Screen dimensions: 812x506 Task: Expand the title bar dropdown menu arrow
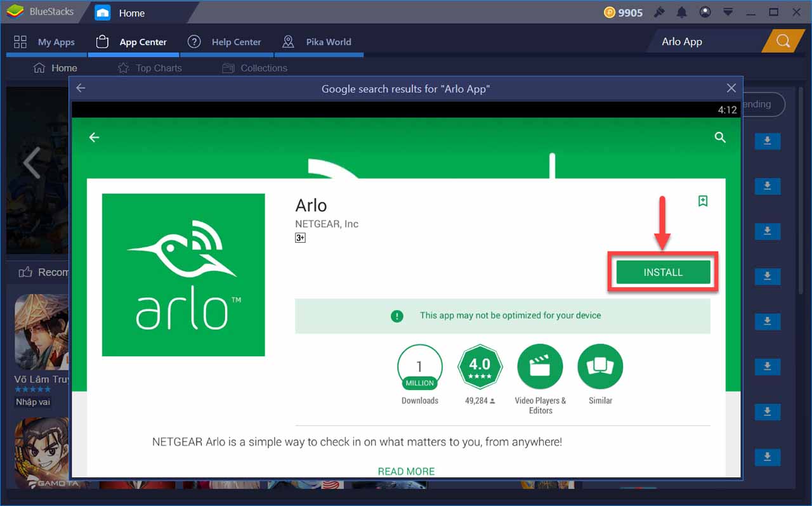(x=728, y=12)
